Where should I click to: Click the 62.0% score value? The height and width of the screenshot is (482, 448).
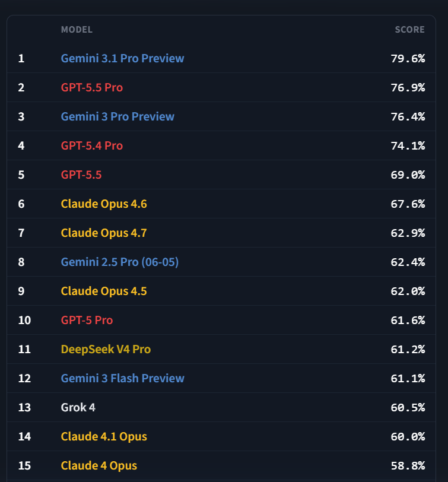[408, 291]
